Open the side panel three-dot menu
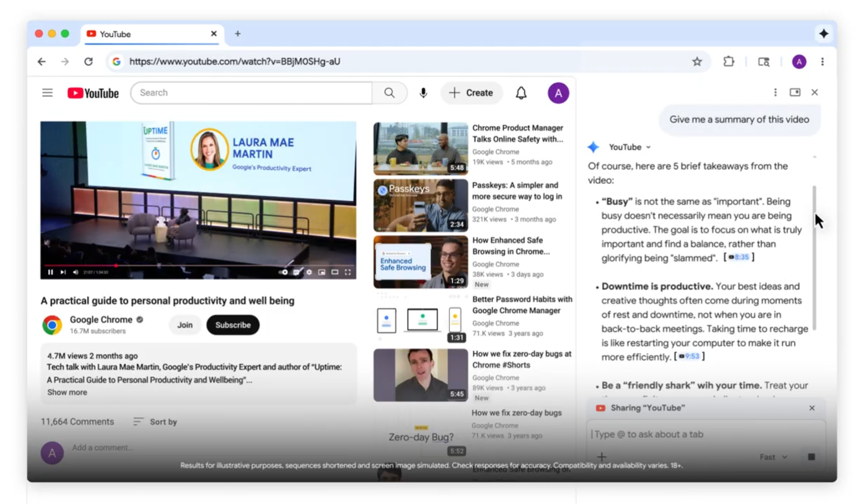Screen dimensions: 861x504 click(775, 92)
